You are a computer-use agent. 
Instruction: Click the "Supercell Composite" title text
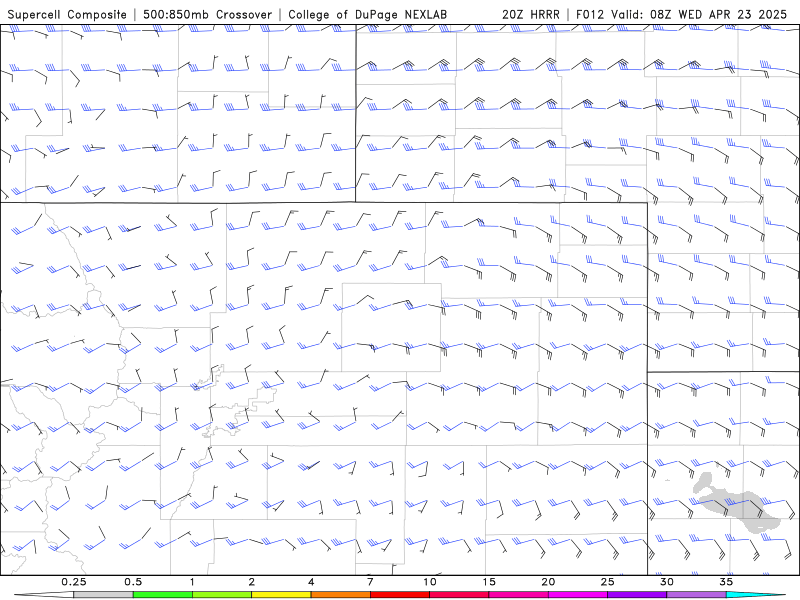pyautogui.click(x=67, y=14)
